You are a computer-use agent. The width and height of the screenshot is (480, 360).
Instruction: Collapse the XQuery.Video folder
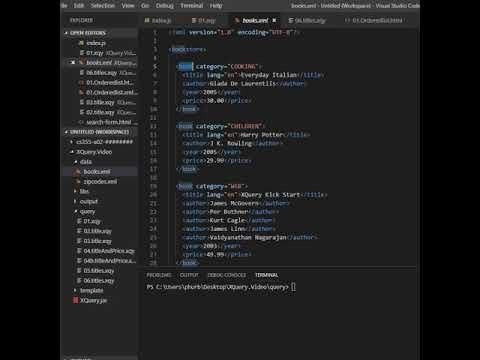94,152
